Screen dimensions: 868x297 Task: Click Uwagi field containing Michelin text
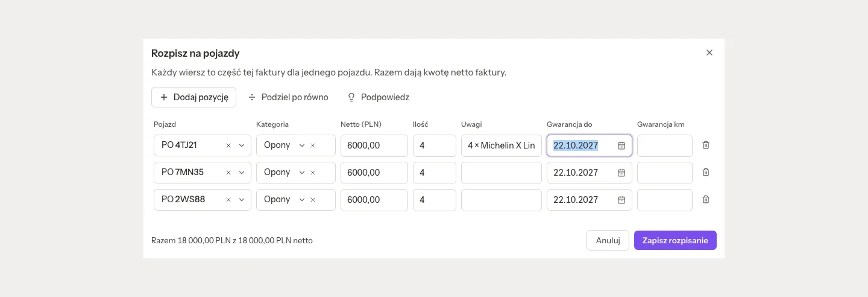[502, 145]
